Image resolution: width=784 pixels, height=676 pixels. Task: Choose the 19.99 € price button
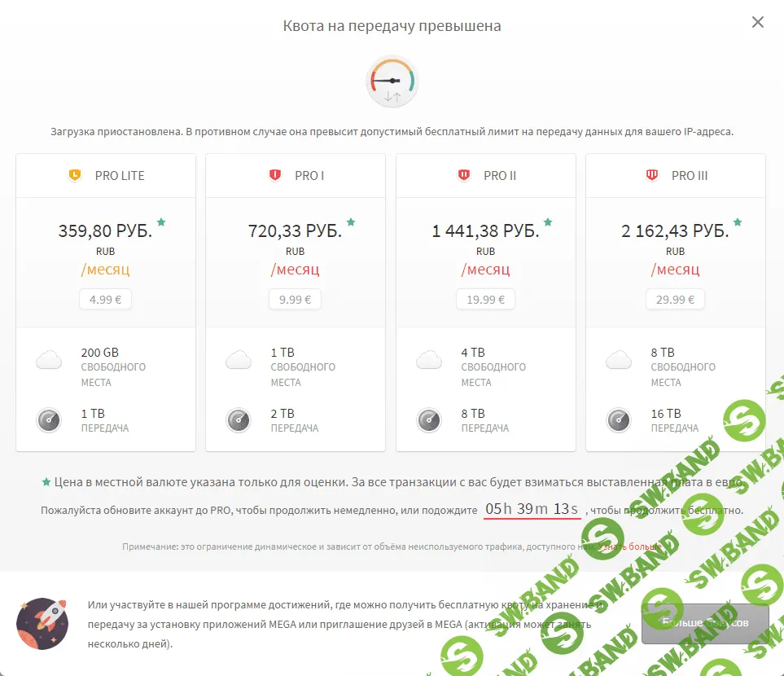(485, 299)
